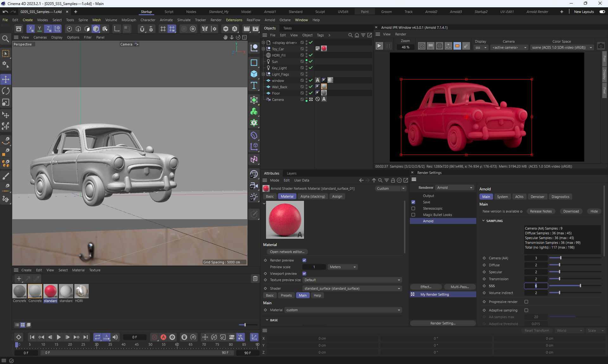Open the MoGraph menu

pyautogui.click(x=129, y=20)
